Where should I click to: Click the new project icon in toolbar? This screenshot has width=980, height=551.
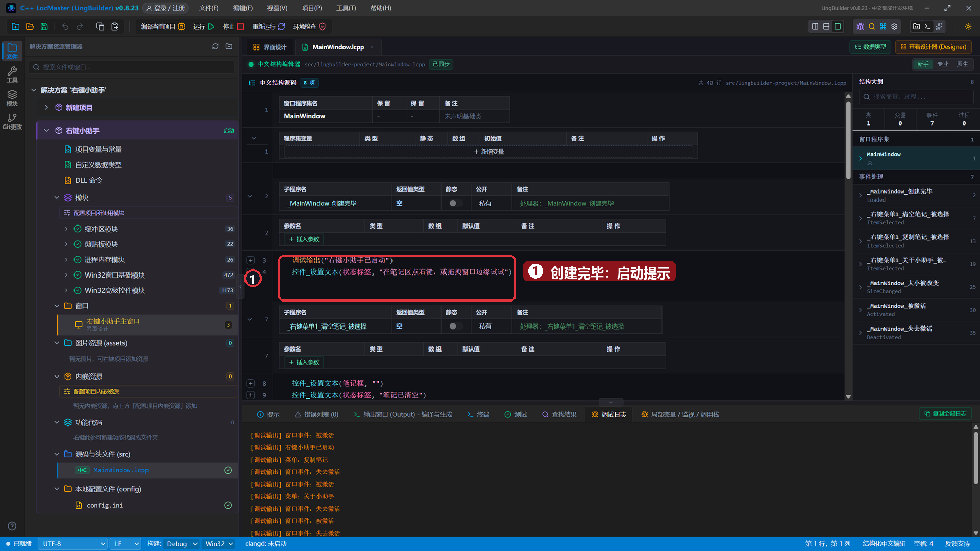[16, 27]
